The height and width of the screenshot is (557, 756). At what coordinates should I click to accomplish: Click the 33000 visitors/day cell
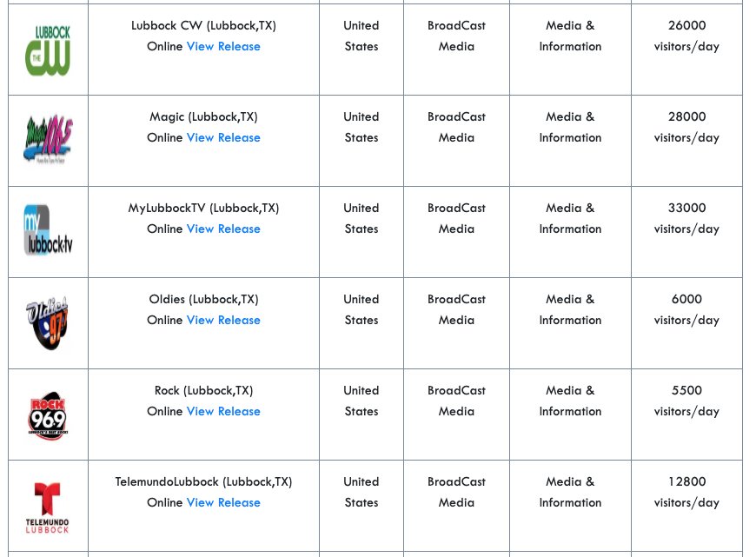pyautogui.click(x=686, y=219)
